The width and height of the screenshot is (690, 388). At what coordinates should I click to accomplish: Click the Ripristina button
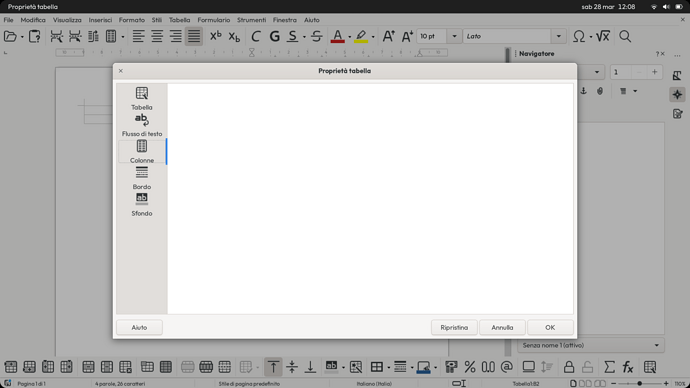click(454, 327)
